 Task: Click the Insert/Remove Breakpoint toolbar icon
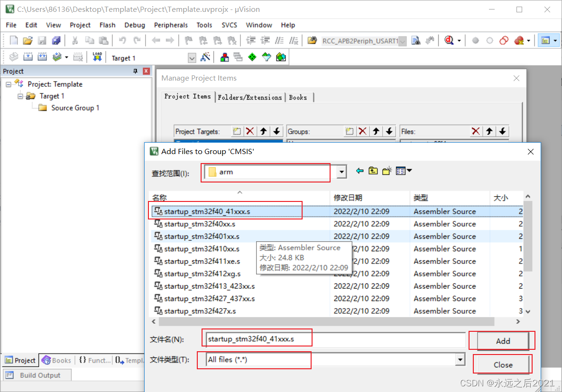(189, 40)
